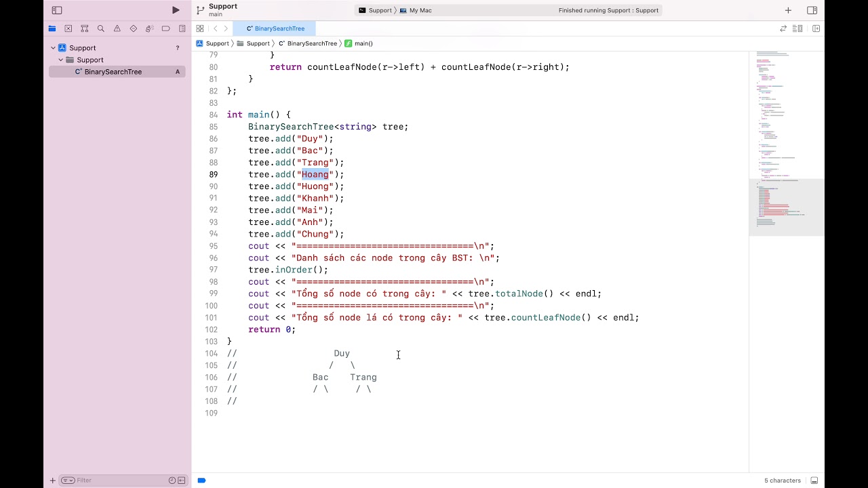
Task: Click the A status badge on BinarySearchTree
Action: pyautogui.click(x=178, y=72)
